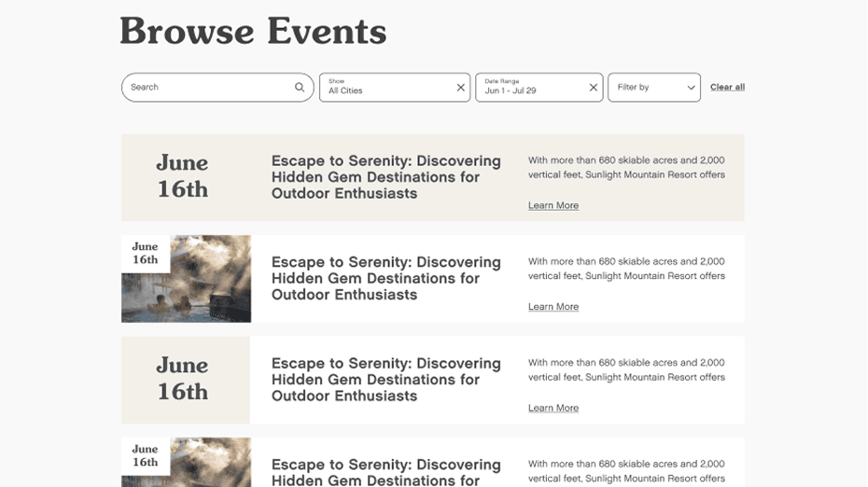Viewport: 868px width, 487px height.
Task: Open the Date Range Jun 1 - Jul 29 picker
Action: 539,88
